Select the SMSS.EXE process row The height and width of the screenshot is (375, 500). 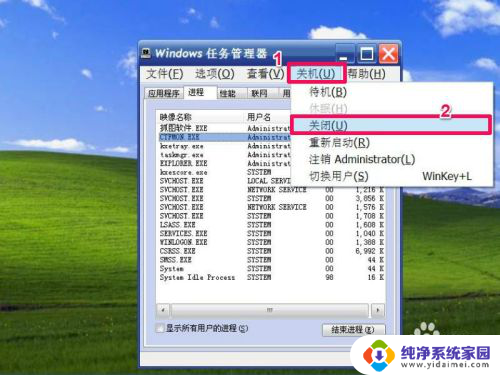point(271,260)
